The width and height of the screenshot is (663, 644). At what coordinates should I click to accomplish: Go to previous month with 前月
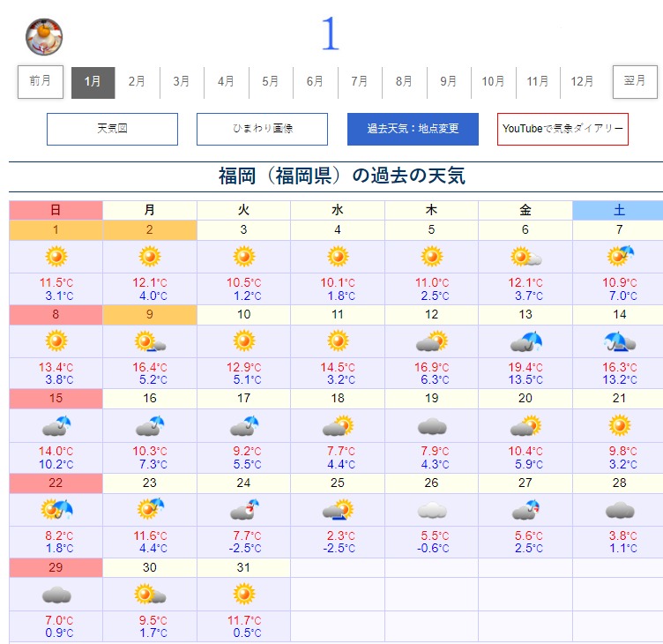(41, 82)
